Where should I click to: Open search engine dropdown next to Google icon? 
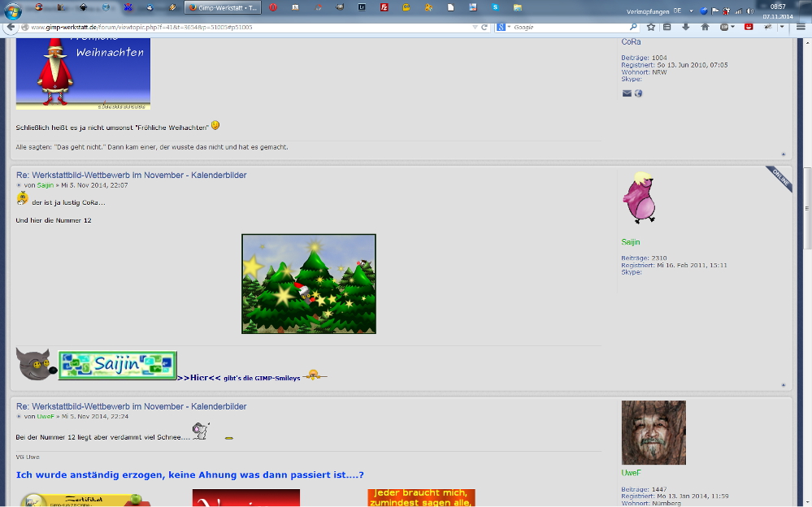pos(509,27)
